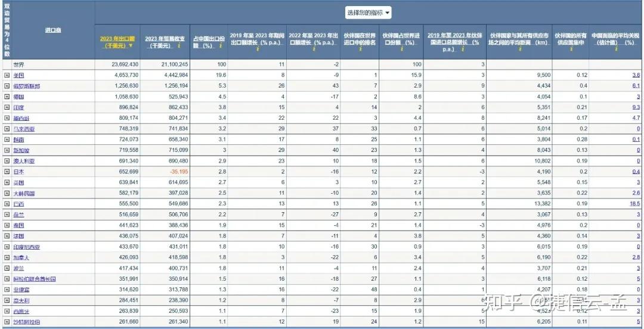Open the 印度尼西亚 country link

coord(27,247)
